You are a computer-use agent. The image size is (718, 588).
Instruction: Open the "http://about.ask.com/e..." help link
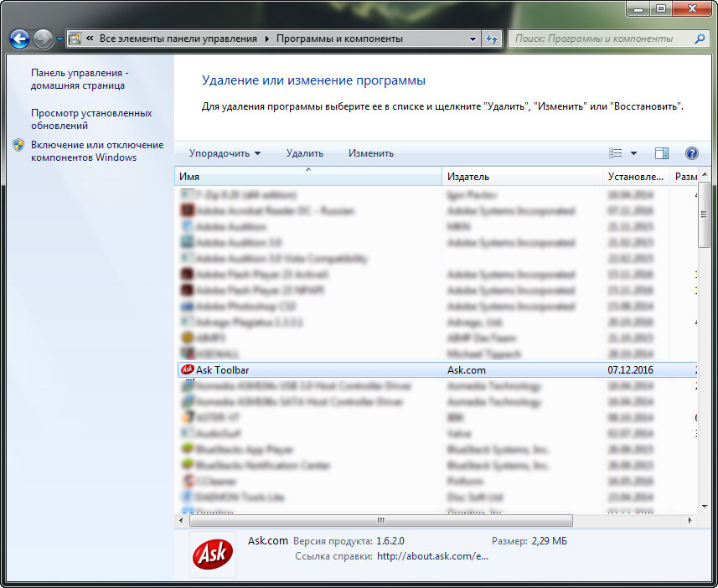(x=432, y=556)
